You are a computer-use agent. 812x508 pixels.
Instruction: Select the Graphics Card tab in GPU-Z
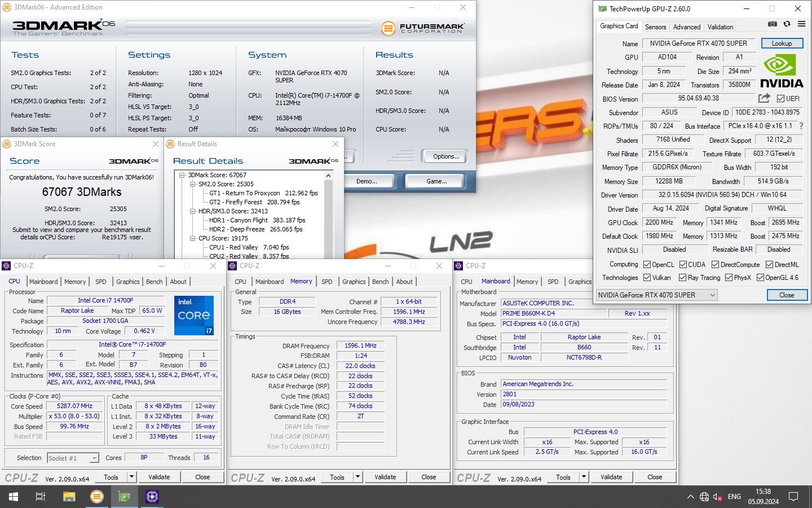tap(619, 26)
